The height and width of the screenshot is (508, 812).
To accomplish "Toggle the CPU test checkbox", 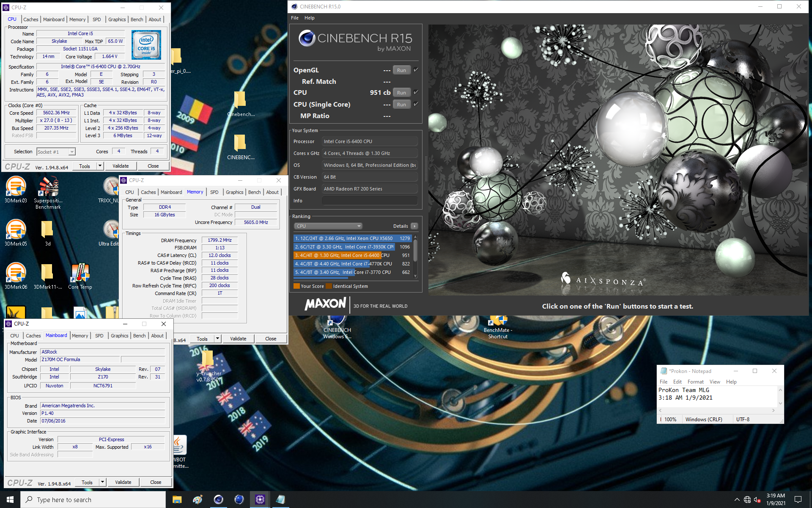I will 416,92.
